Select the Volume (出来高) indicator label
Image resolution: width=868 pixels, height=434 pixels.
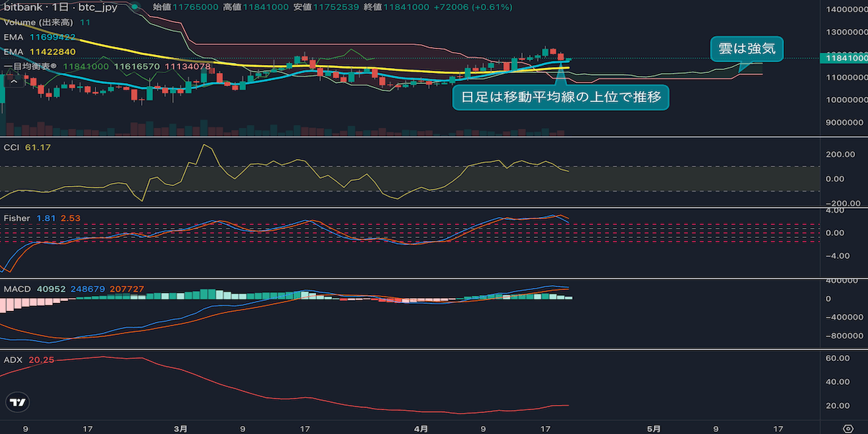38,22
